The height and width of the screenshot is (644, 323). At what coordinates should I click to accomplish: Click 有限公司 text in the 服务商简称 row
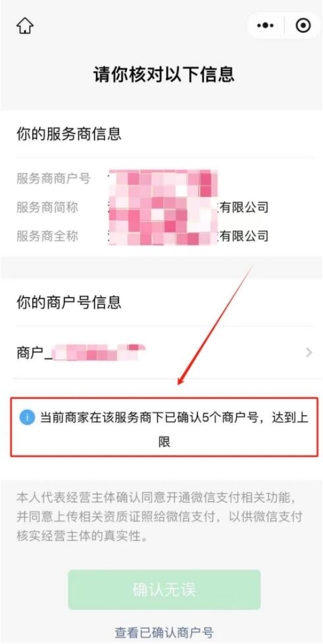click(x=244, y=207)
